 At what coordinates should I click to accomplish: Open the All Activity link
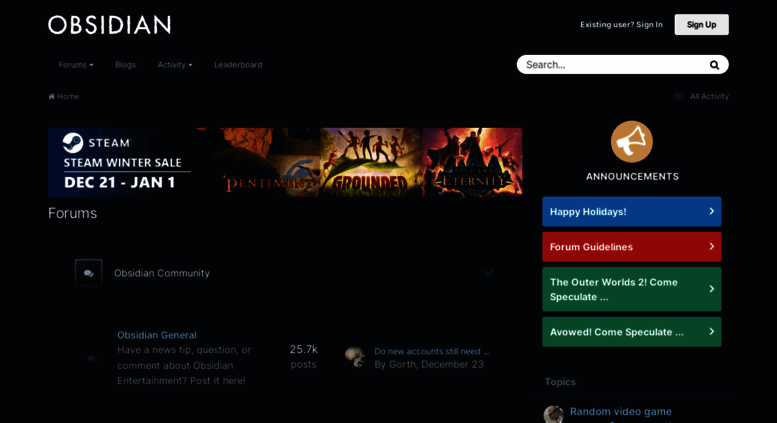click(709, 96)
